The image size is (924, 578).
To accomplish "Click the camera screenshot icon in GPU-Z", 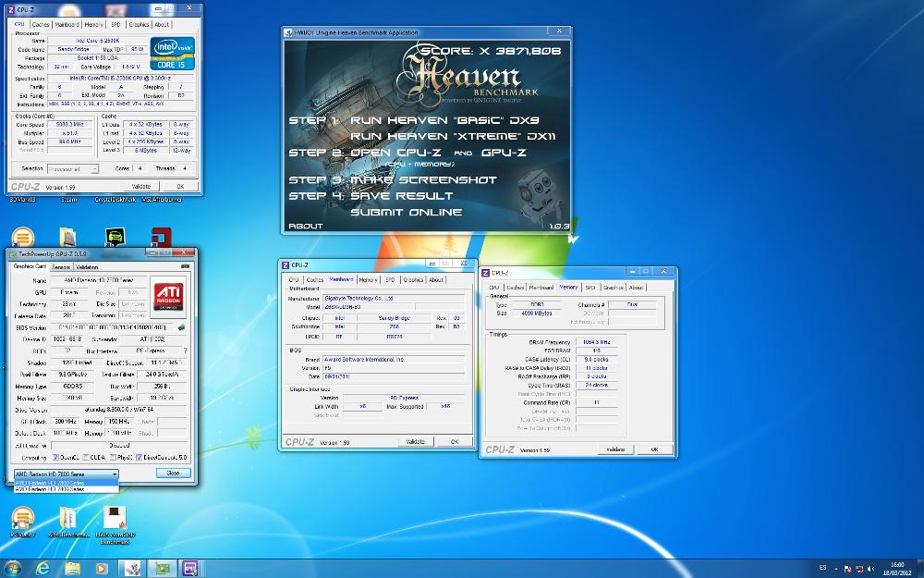I will 185,266.
